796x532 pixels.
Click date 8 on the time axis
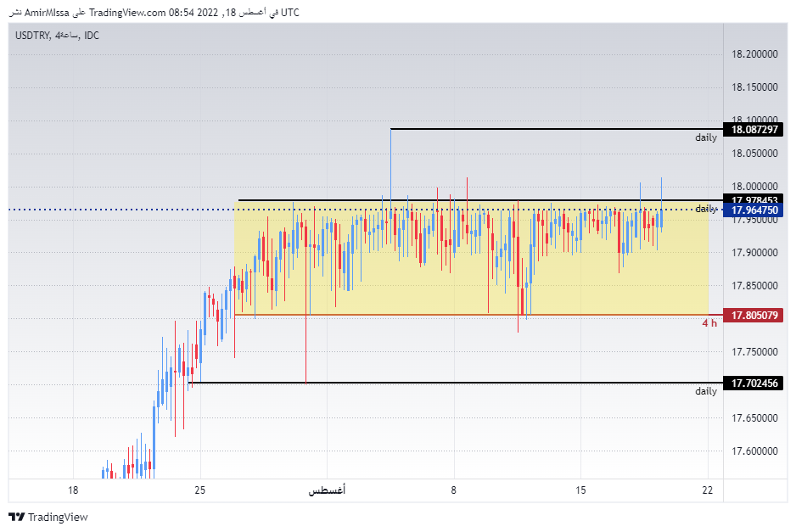(x=454, y=490)
